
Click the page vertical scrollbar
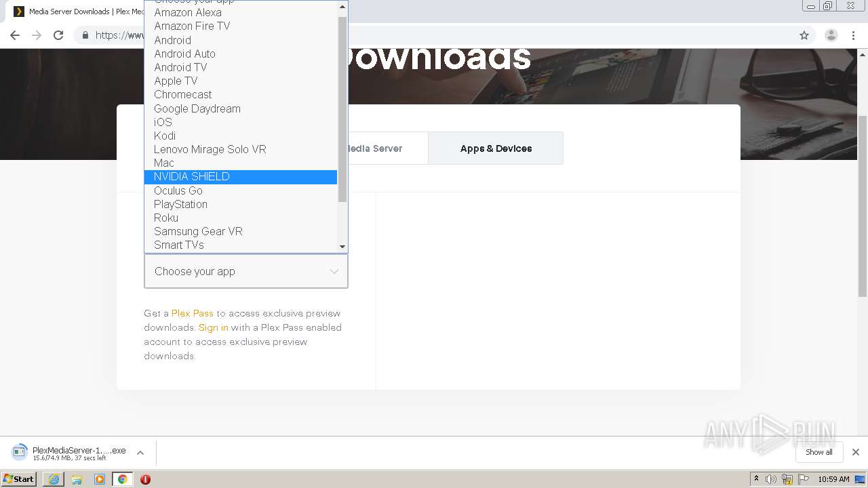[863, 206]
